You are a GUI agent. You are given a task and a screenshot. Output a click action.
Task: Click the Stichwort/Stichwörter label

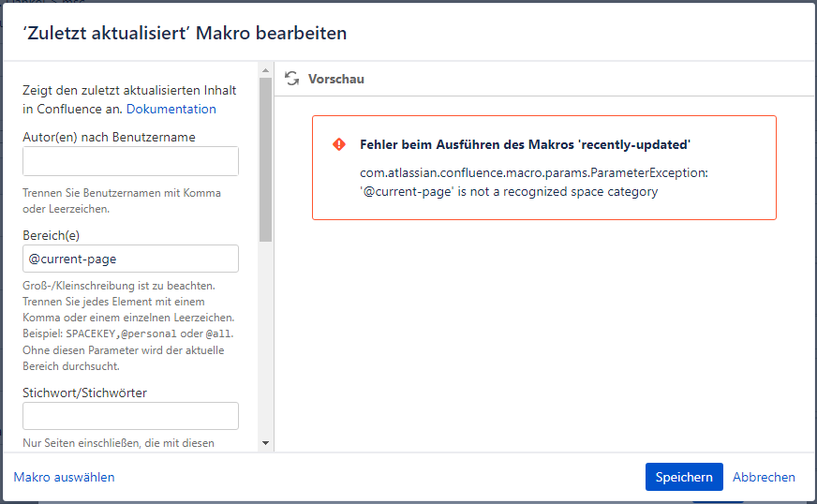(85, 393)
